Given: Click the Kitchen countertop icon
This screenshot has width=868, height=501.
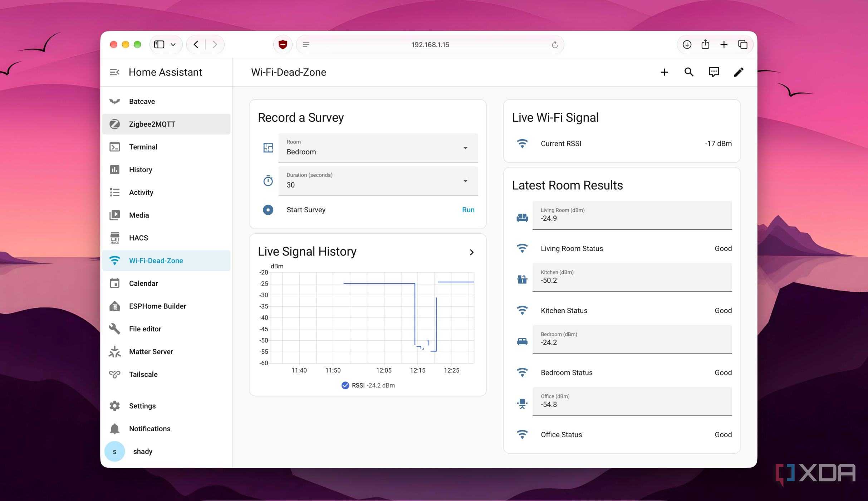Looking at the screenshot, I should (522, 279).
